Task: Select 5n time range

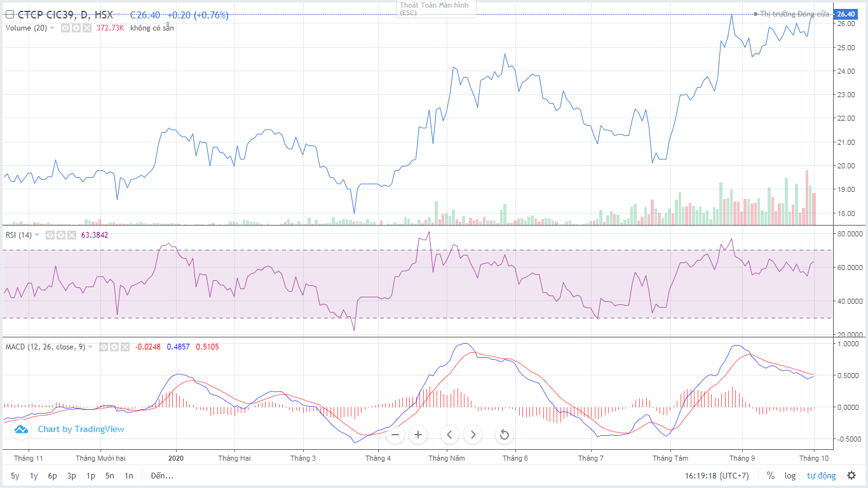Action: 110,475
